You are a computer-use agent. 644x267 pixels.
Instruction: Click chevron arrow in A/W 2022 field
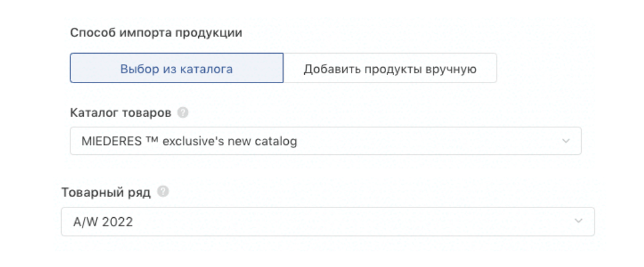pos(579,221)
